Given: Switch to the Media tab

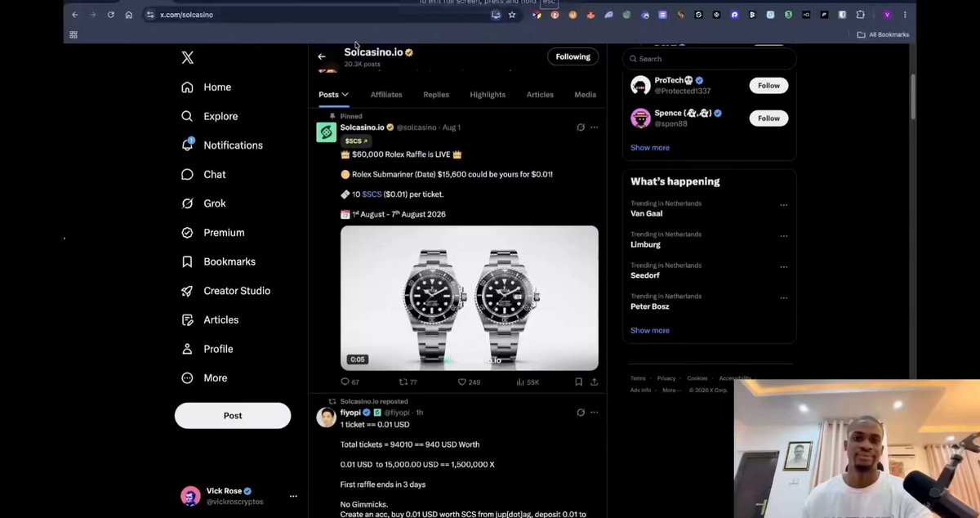Looking at the screenshot, I should (585, 95).
